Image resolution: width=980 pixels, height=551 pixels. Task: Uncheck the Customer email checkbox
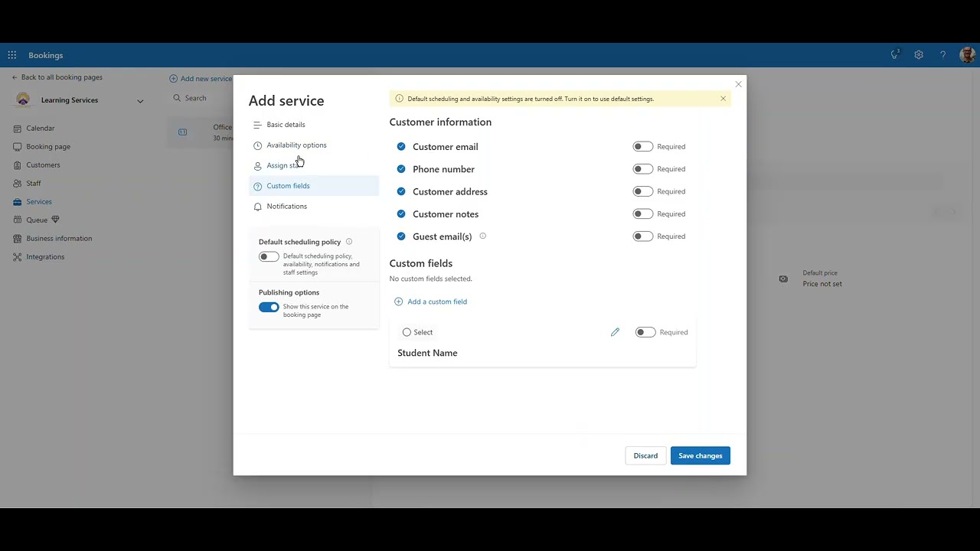pos(401,146)
